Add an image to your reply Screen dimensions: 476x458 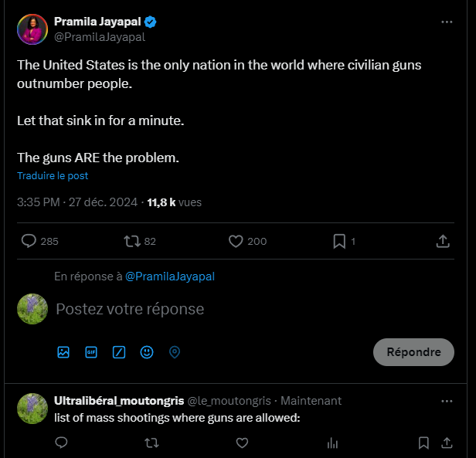(x=63, y=352)
